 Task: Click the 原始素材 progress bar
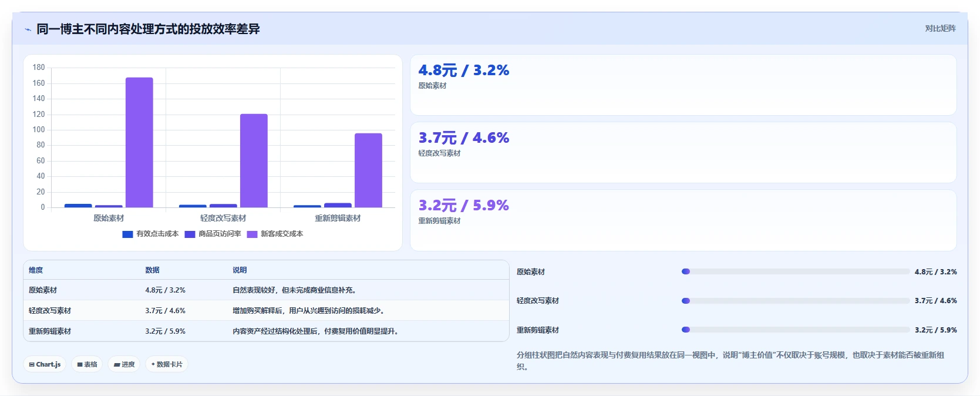(796, 271)
